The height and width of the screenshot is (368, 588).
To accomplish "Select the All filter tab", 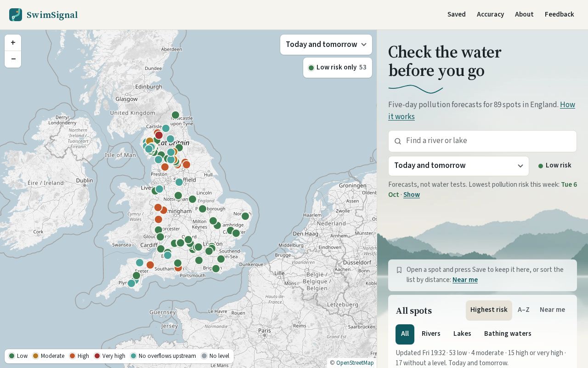I will (405, 334).
